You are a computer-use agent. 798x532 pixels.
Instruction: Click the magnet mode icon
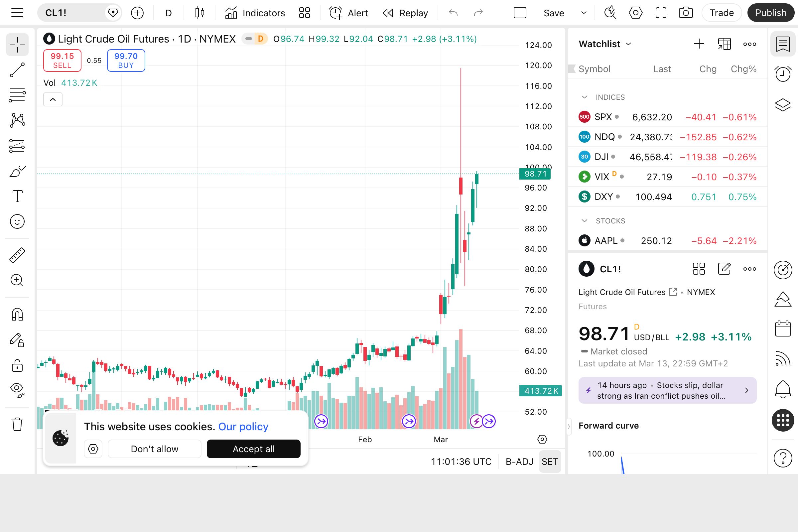coord(17,314)
